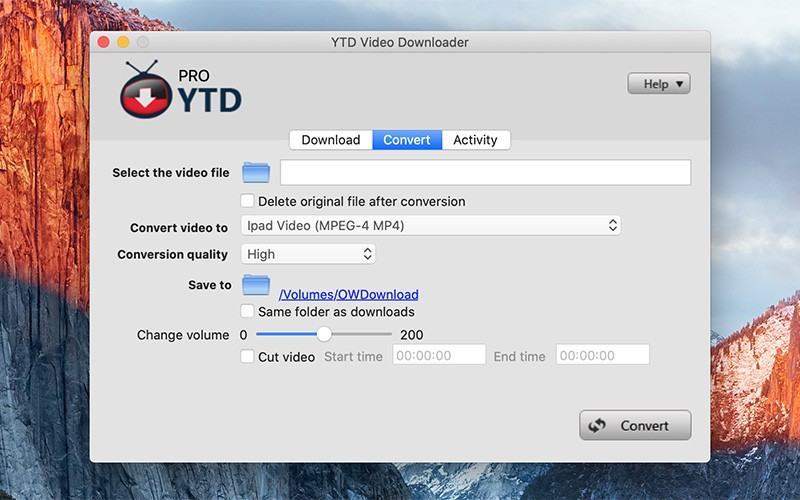Image resolution: width=800 pixels, height=500 pixels.
Task: Open the /Volumes/OWDownload link
Action: [348, 294]
